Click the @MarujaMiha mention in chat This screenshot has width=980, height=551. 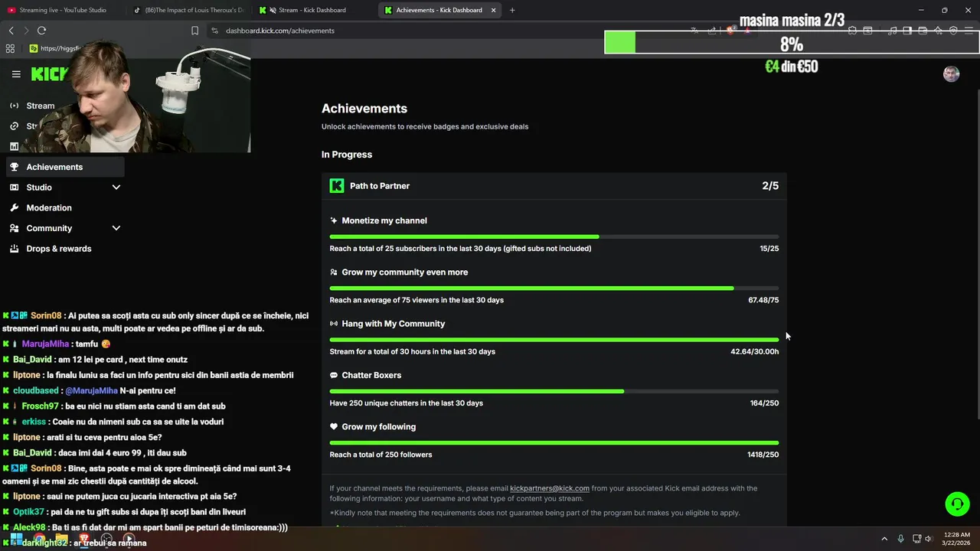click(91, 390)
